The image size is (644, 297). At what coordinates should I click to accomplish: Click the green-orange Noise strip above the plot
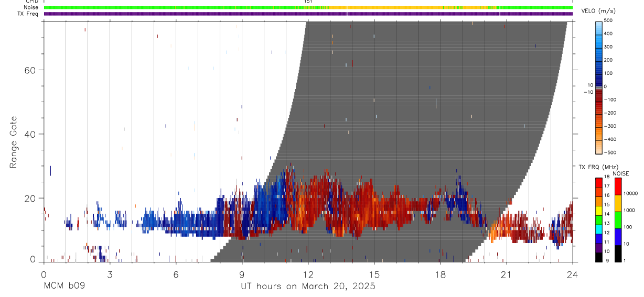(308, 7)
